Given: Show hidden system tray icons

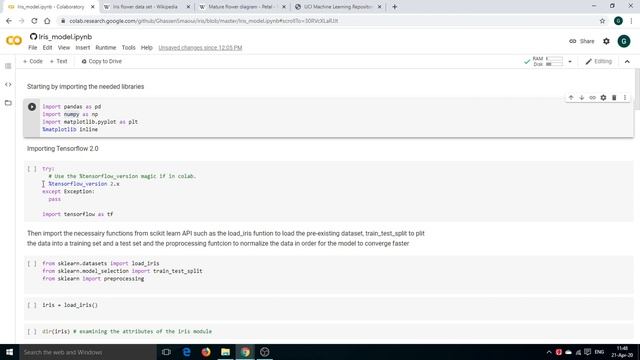Looking at the screenshot, I should point(549,352).
